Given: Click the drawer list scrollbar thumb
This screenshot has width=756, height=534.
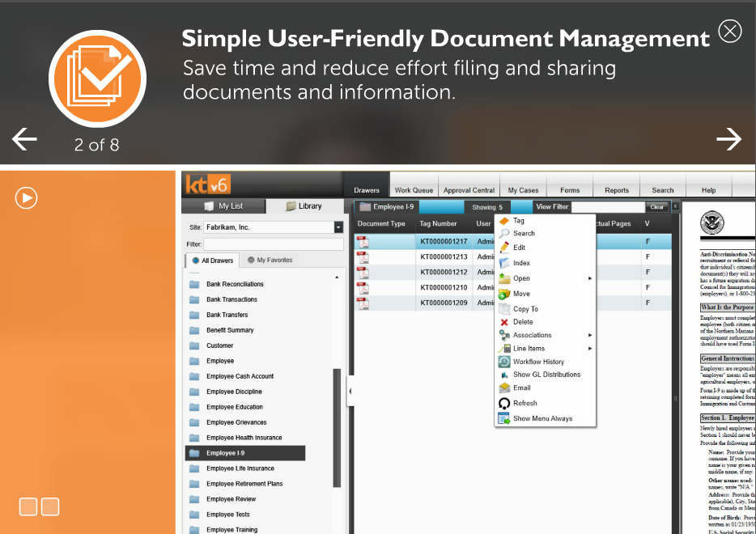Looking at the screenshot, I should (x=337, y=428).
